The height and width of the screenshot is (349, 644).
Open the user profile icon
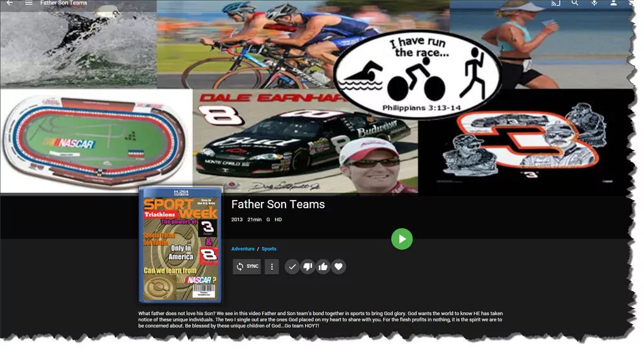coord(613,3)
